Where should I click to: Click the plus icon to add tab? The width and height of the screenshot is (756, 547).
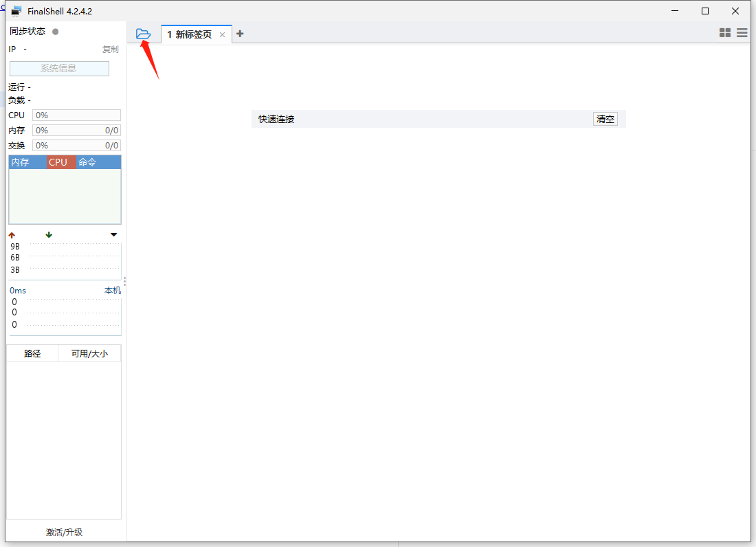240,34
